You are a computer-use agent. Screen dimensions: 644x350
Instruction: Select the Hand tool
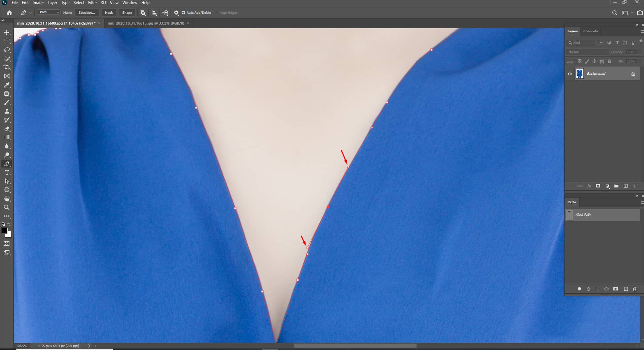pyautogui.click(x=7, y=199)
